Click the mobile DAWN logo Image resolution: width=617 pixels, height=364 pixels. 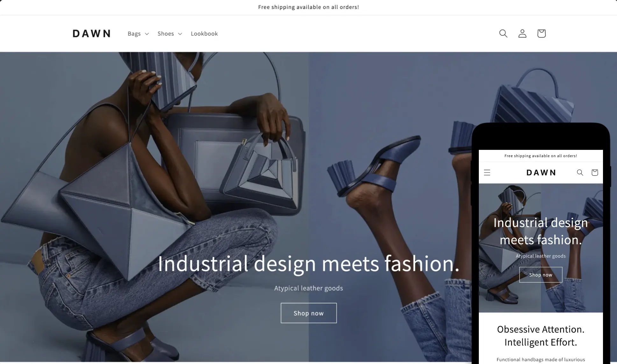pos(541,172)
